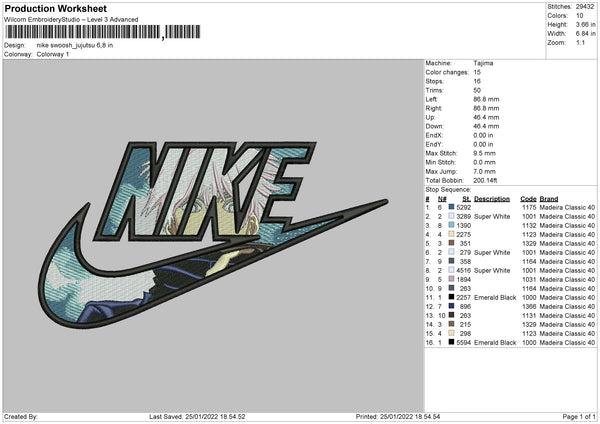Click the light blue swatch beside 1390

pos(452,225)
